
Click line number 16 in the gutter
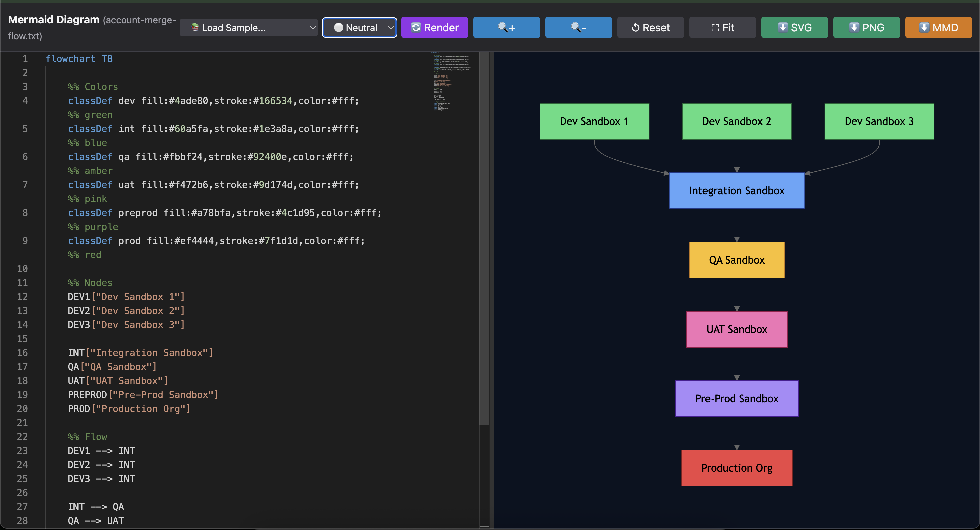tap(22, 353)
